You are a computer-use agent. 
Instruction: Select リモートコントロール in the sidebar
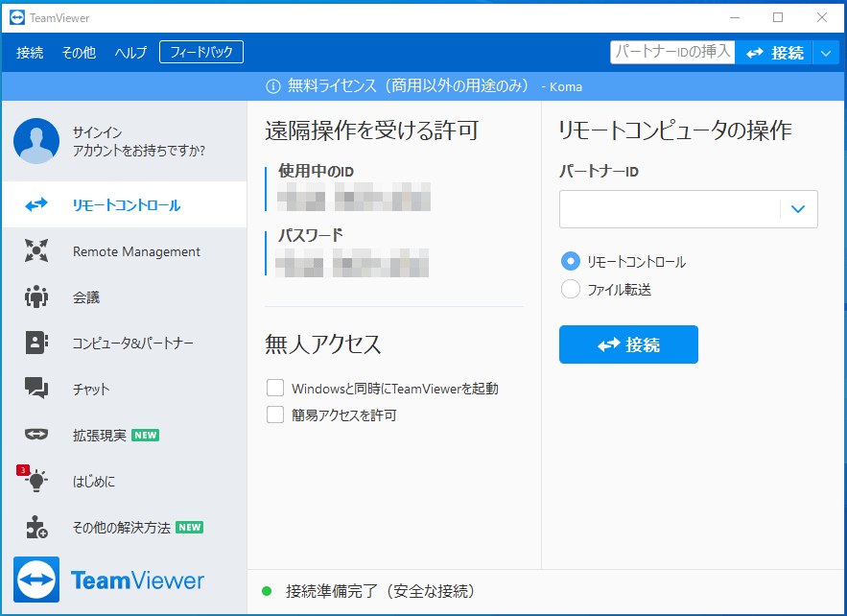[125, 204]
